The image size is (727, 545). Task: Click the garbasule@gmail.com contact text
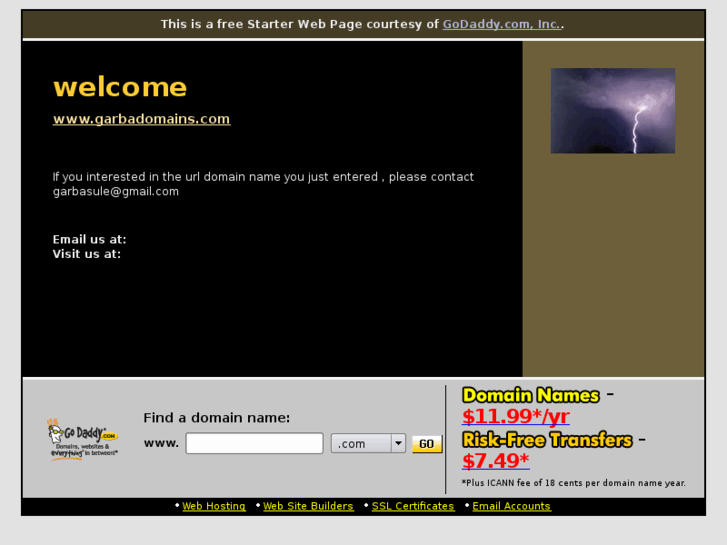point(116,192)
